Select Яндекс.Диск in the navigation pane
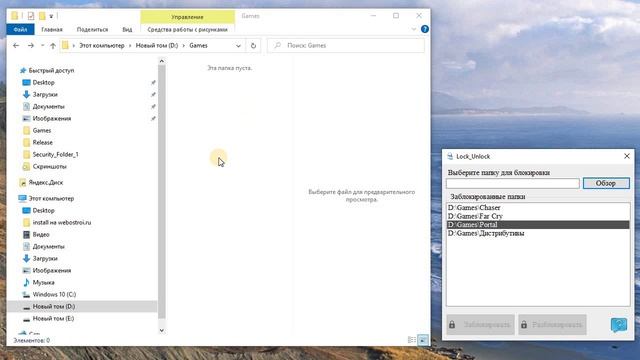 [x=46, y=182]
